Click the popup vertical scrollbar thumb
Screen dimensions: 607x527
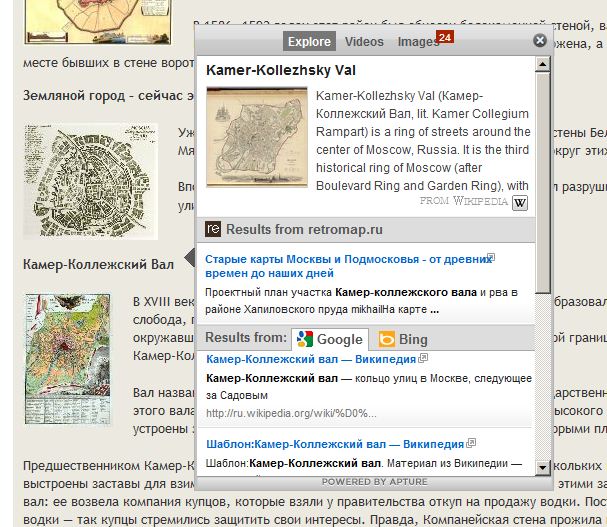point(542,180)
